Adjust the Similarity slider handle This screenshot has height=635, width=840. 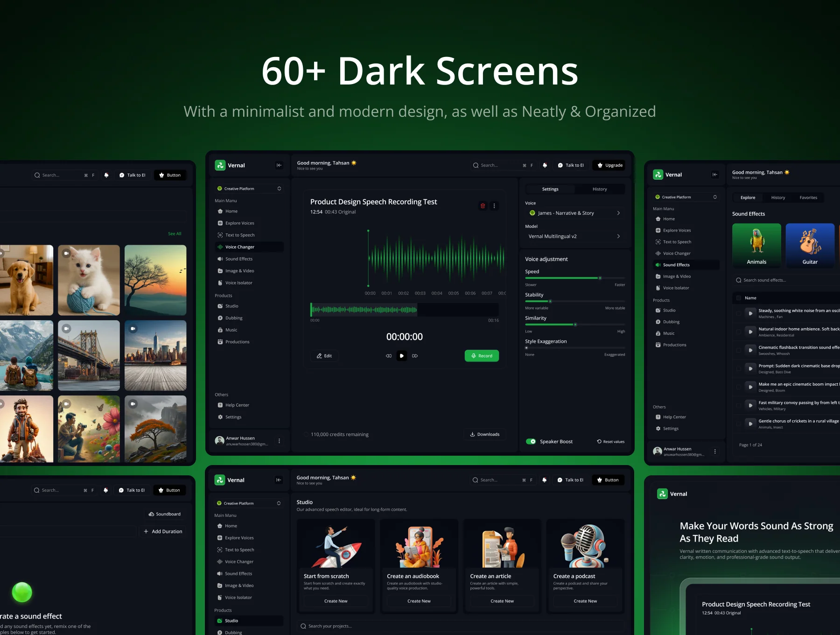tap(575, 325)
